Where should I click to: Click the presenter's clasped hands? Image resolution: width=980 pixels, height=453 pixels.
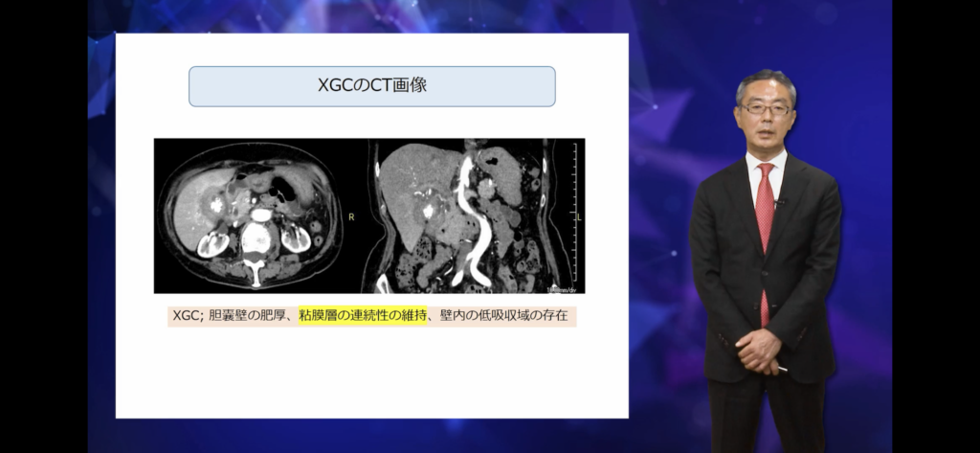pyautogui.click(x=759, y=349)
